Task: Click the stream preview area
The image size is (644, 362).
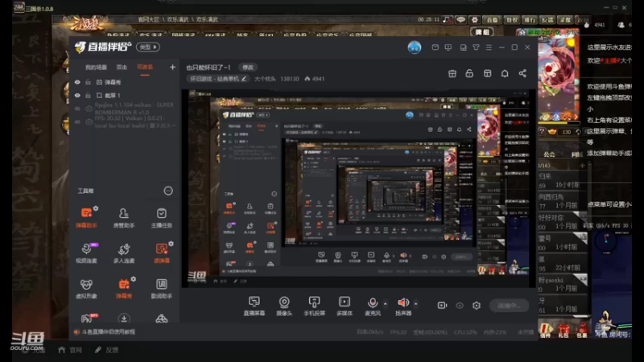Action: click(x=359, y=189)
